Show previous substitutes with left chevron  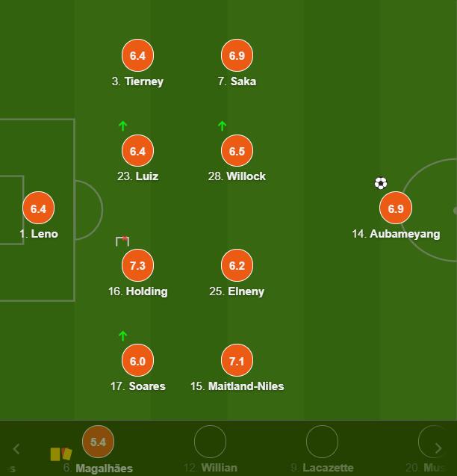[16, 448]
